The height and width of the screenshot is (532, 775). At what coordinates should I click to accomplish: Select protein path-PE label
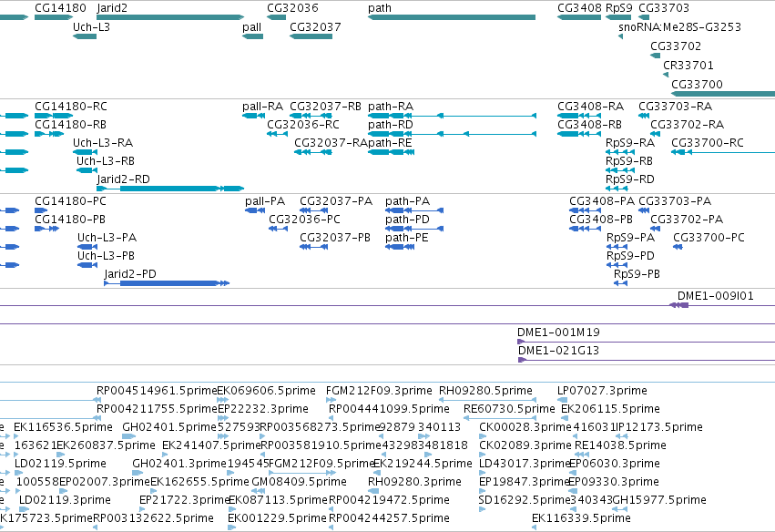click(407, 238)
